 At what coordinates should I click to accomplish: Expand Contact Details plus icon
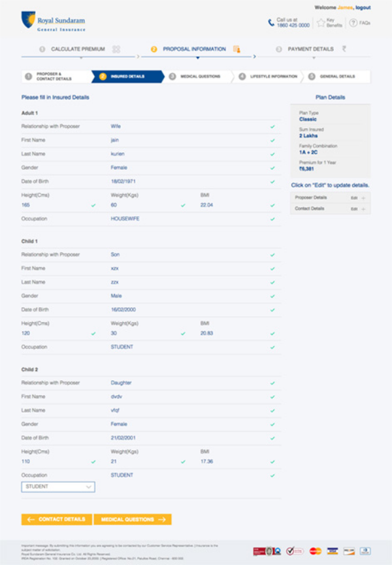363,209
